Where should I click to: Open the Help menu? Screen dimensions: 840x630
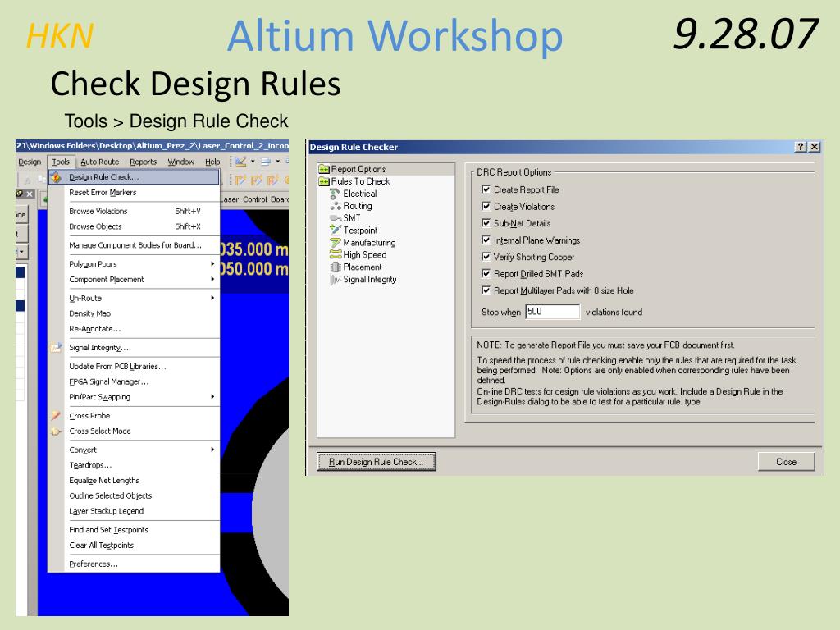[x=212, y=162]
